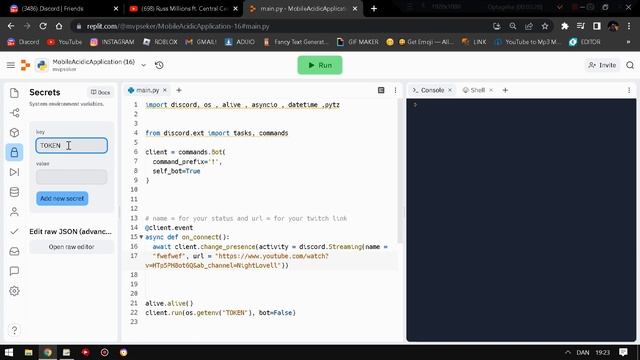This screenshot has height=360, width=640.
Task: Open the Discord bookmark
Action: (24, 42)
